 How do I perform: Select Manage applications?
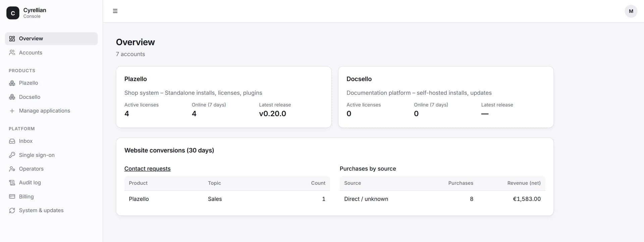(51, 111)
